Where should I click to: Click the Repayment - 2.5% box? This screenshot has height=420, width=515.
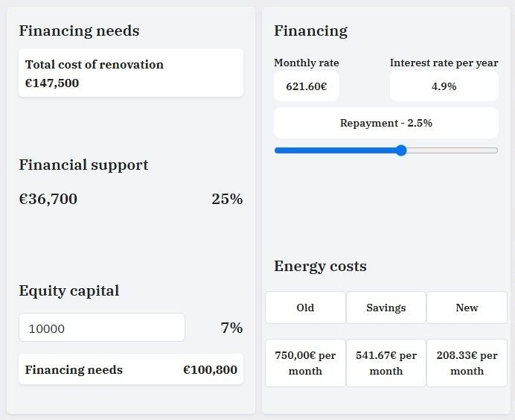pyautogui.click(x=386, y=123)
